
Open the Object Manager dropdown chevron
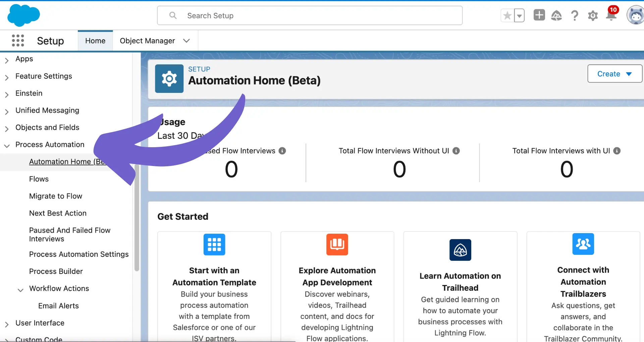186,41
